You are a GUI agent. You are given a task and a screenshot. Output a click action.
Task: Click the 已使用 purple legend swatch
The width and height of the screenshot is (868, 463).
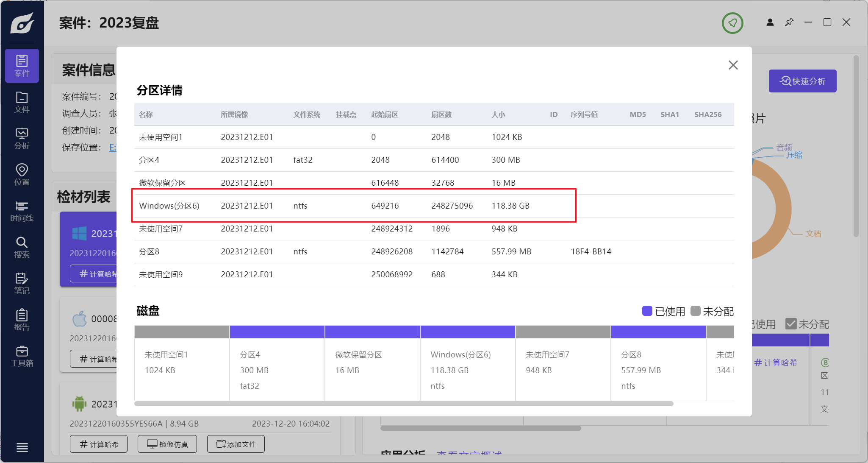click(x=647, y=311)
